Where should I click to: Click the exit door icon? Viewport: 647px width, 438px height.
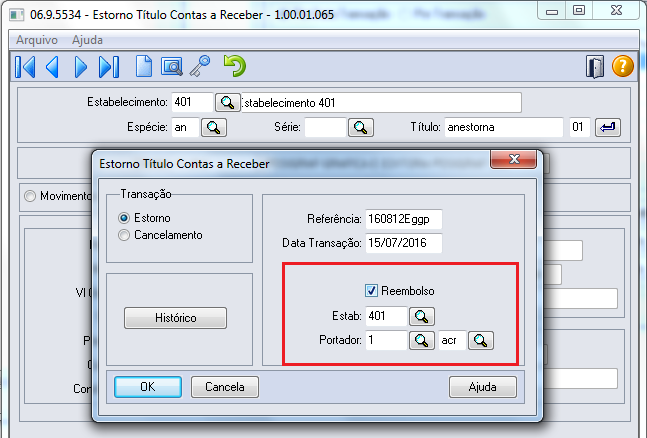595,66
